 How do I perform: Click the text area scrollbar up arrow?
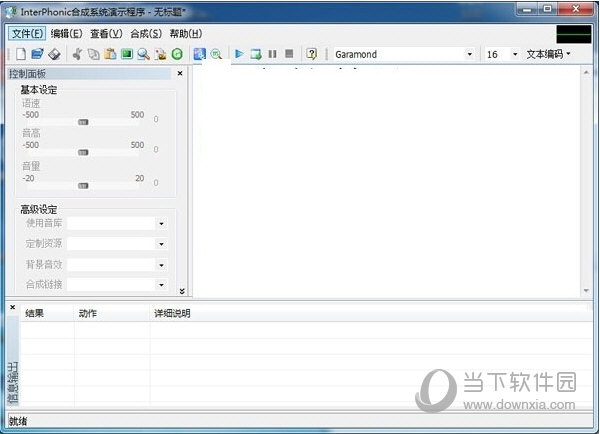point(586,72)
